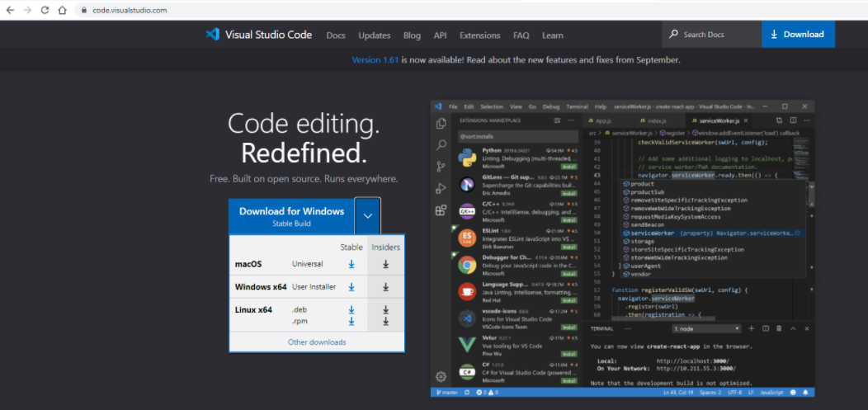Reload the page with browser refresh icon
This screenshot has width=868, height=410.
point(44,10)
